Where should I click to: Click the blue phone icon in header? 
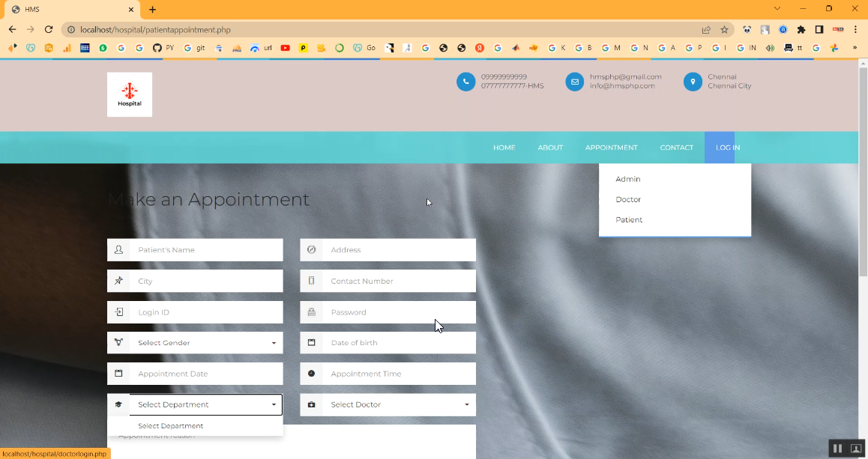tap(465, 82)
